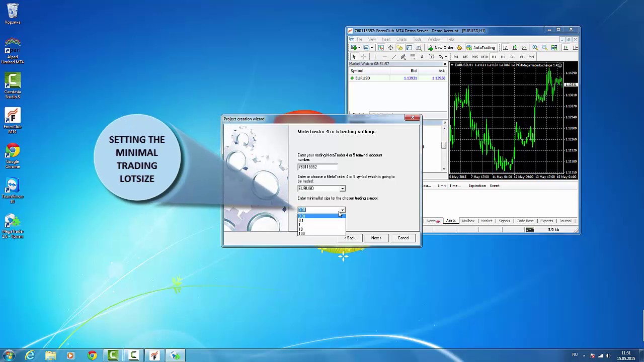Open the Charts menu in MT4
Image resolution: width=644 pixels, height=362 pixels.
(401, 39)
